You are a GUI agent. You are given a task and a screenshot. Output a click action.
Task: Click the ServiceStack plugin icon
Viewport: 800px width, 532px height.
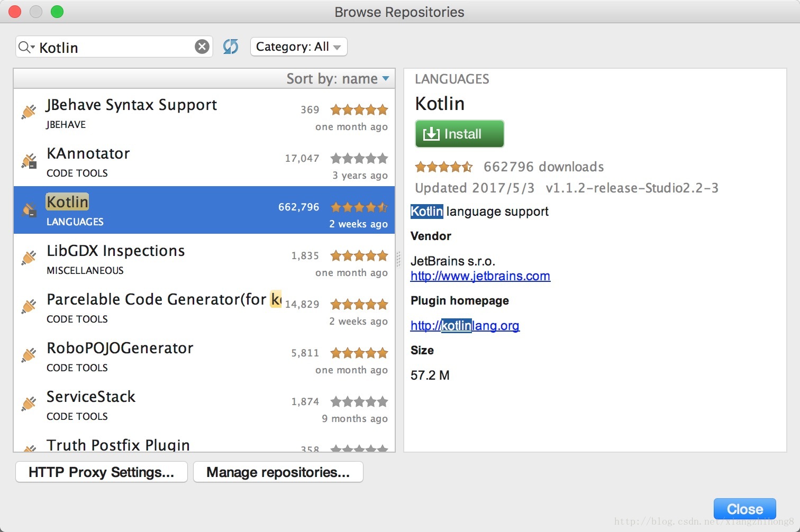tap(29, 403)
